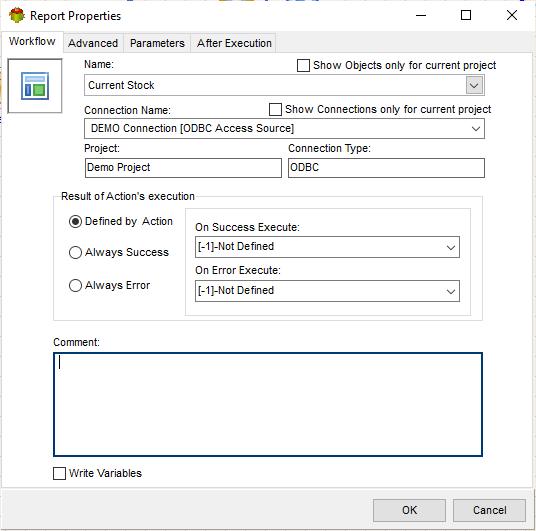Click the Result of Action's execution label
This screenshot has width=536, height=531.
tap(128, 196)
